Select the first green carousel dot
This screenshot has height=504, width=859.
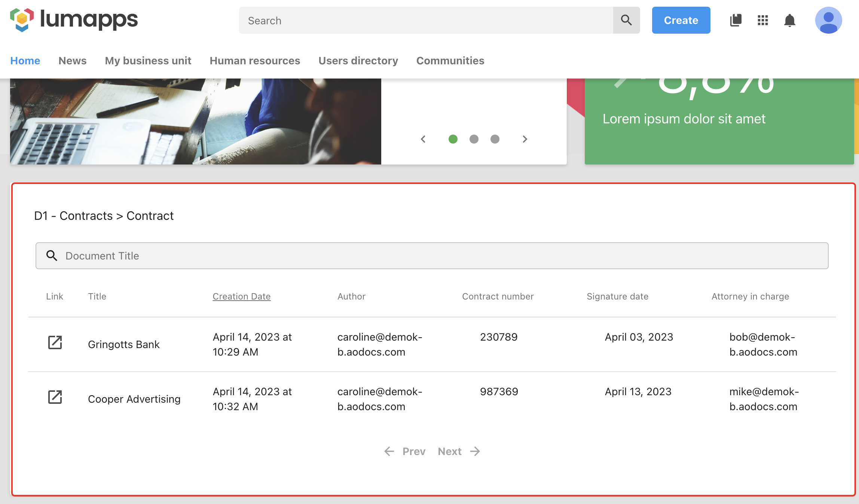(x=453, y=139)
